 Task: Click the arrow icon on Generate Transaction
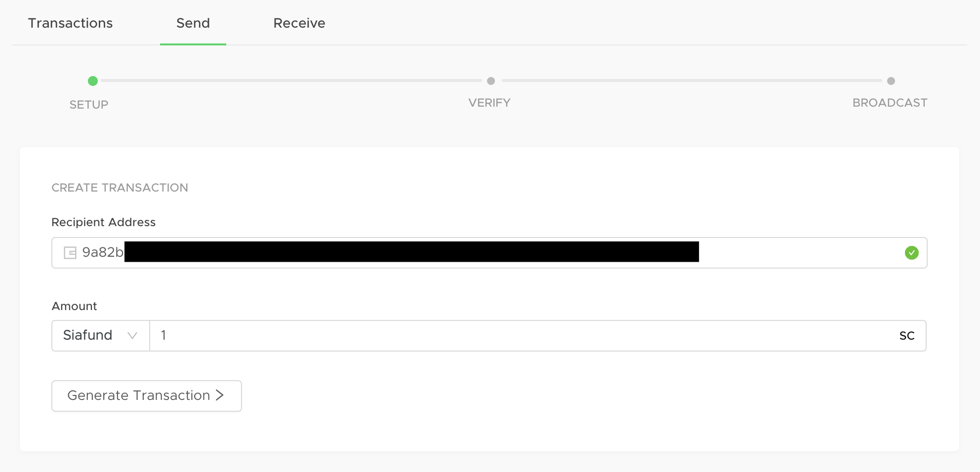click(220, 395)
